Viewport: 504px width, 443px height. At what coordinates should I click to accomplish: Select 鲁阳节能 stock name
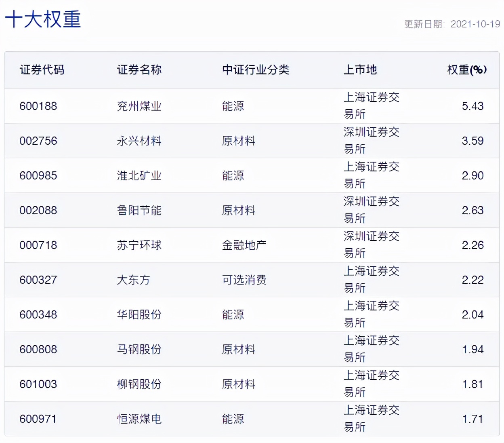tap(138, 210)
